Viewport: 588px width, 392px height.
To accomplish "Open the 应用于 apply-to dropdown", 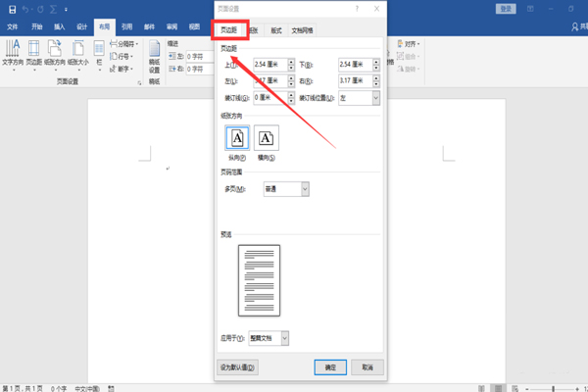I will [285, 337].
